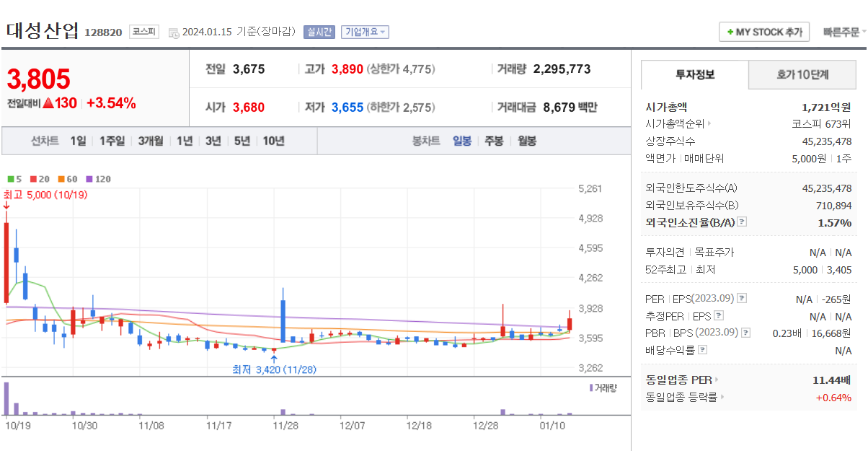
Task: Click the 거래량 legend marker
Action: click(591, 387)
